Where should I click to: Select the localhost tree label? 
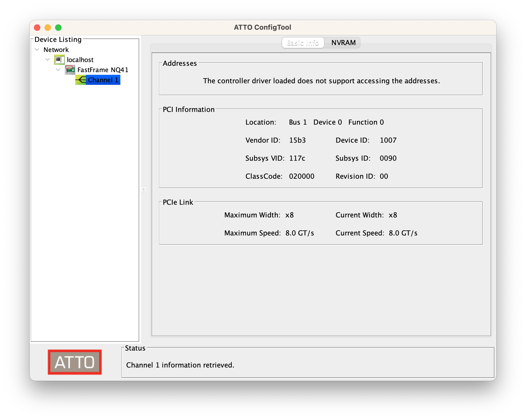pos(80,60)
